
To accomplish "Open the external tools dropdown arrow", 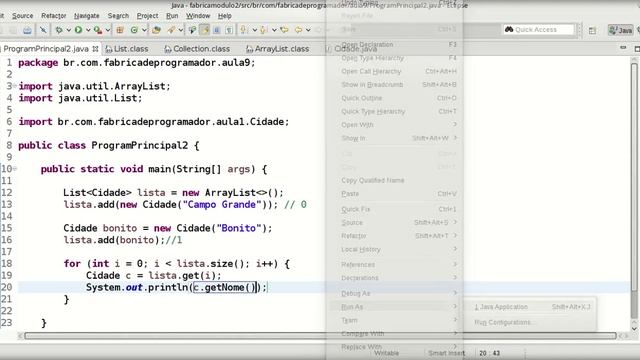I will pos(107,30).
